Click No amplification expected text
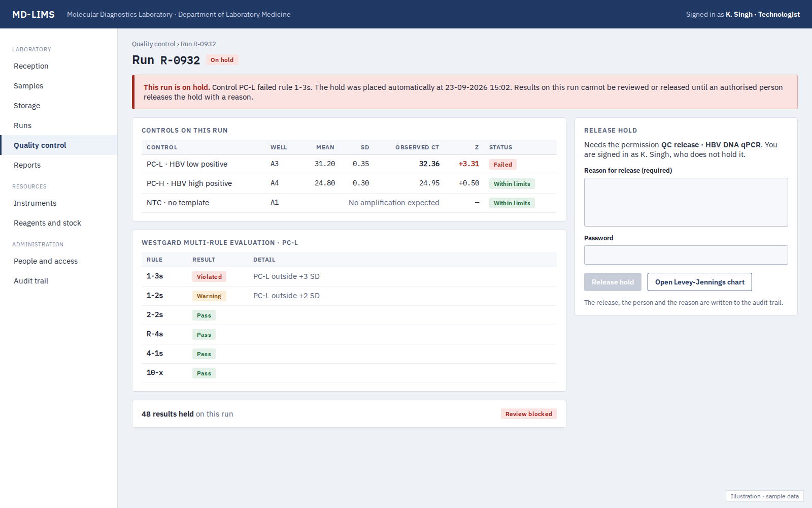The image size is (812, 508). (x=394, y=203)
